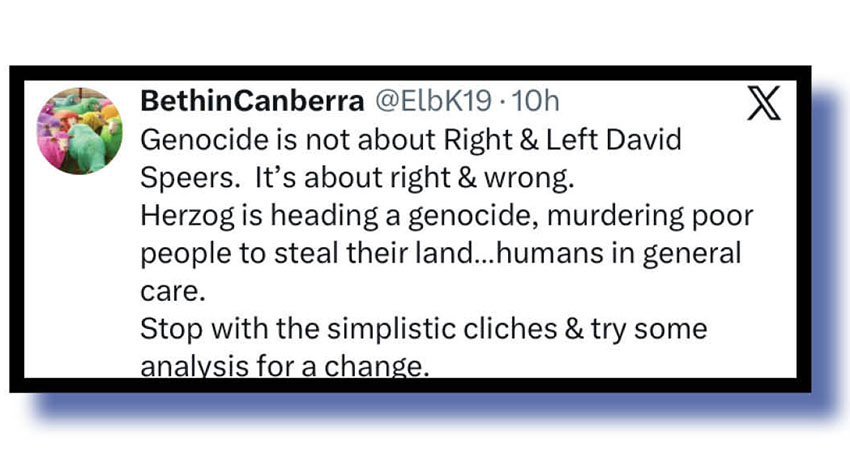Image resolution: width=850 pixels, height=462 pixels.
Task: Click the green sheep in the avatar
Action: [86, 148]
